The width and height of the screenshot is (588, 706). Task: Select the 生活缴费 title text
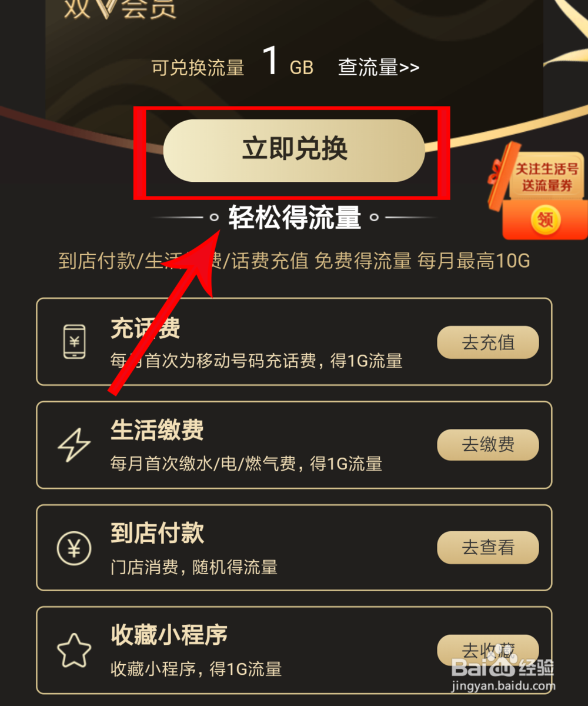[x=157, y=431]
